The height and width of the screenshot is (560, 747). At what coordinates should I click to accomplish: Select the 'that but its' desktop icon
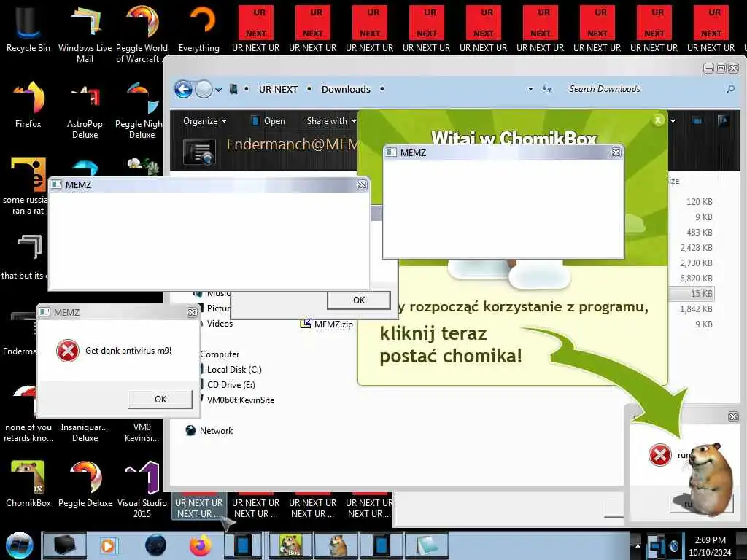point(26,256)
